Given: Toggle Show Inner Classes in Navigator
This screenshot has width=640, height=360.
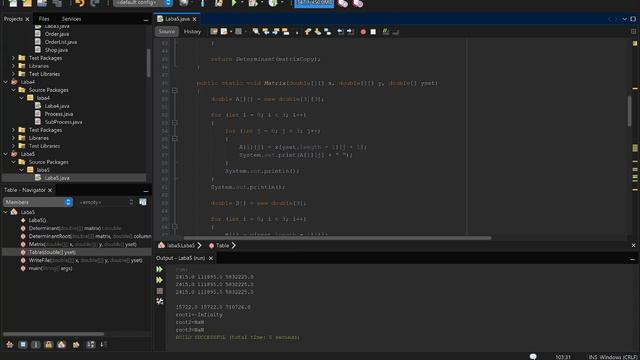Looking at the screenshot, I should pyautogui.click(x=61, y=344).
